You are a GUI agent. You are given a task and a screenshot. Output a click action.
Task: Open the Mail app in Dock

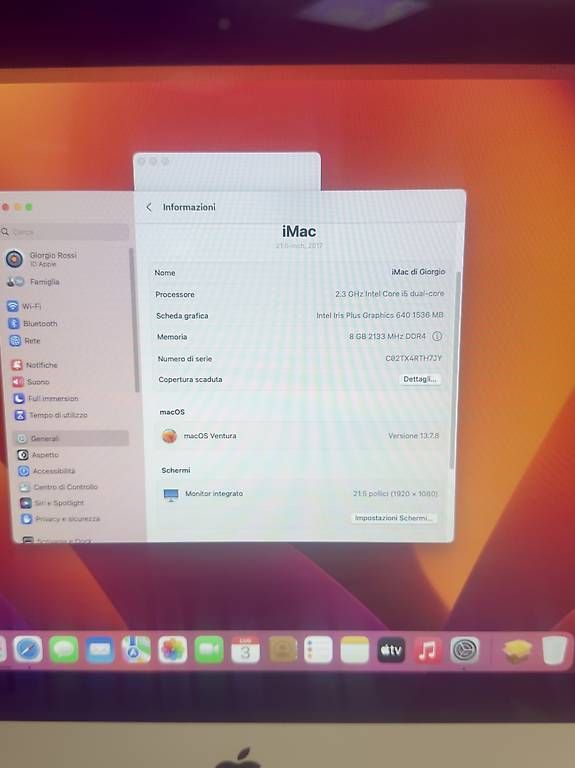(x=100, y=650)
